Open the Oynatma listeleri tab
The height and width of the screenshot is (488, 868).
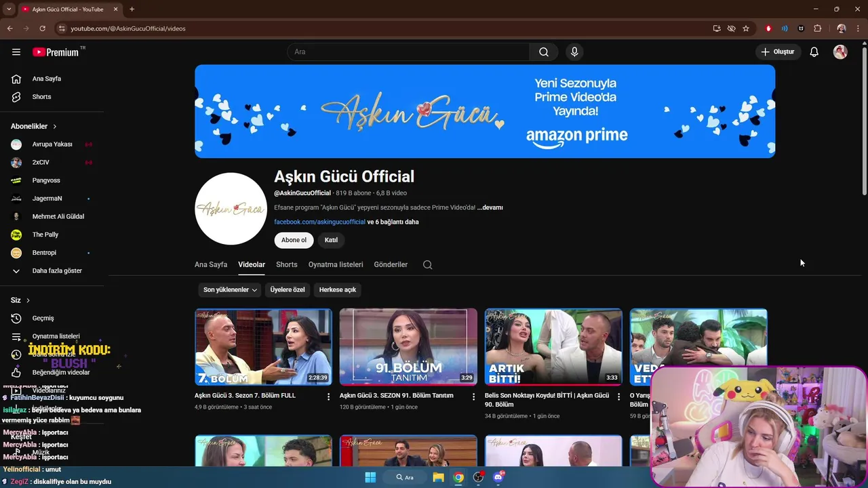click(x=336, y=264)
